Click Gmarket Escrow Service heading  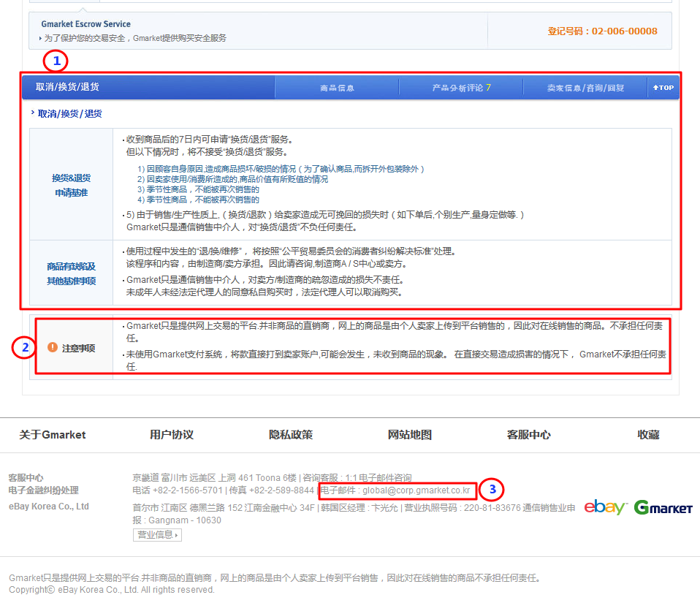click(x=85, y=24)
